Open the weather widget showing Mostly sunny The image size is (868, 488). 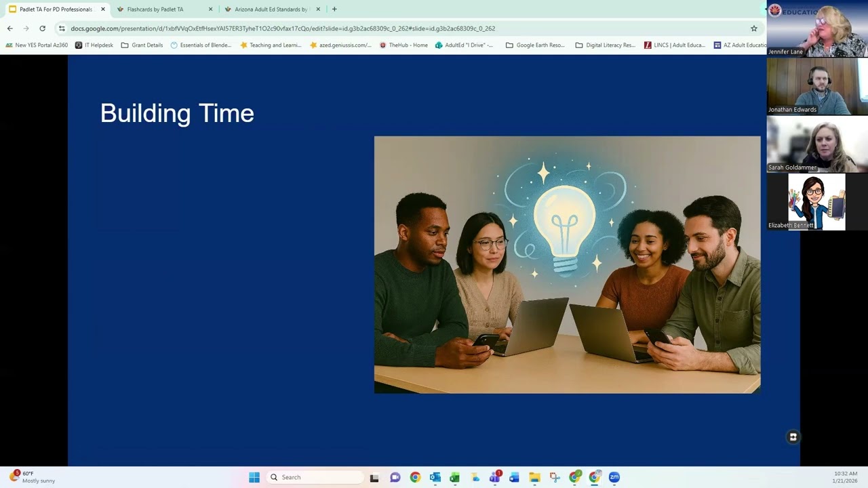[33, 477]
